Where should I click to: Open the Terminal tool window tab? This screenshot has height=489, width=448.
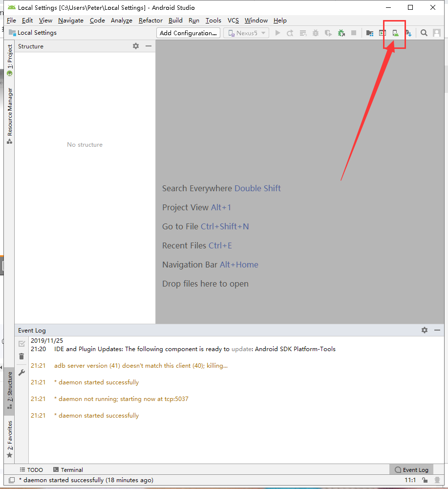[x=68, y=469]
